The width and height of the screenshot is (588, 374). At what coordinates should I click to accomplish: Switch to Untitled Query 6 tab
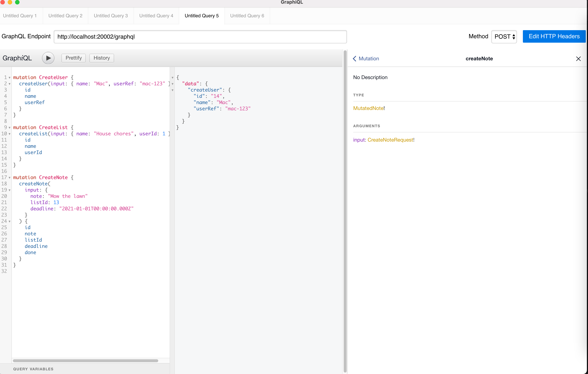247,16
